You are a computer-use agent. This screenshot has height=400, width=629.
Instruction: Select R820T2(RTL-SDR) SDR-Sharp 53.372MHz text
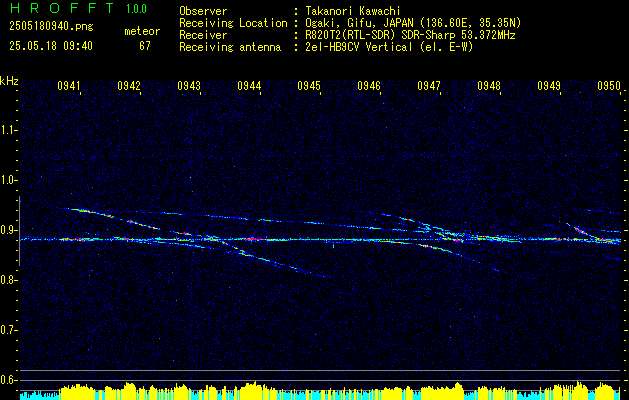pos(410,35)
